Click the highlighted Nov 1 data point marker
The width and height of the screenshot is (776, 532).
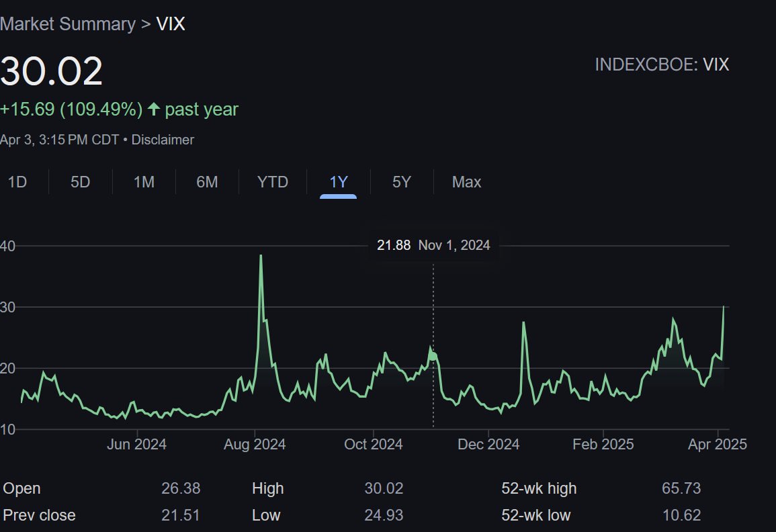433,356
